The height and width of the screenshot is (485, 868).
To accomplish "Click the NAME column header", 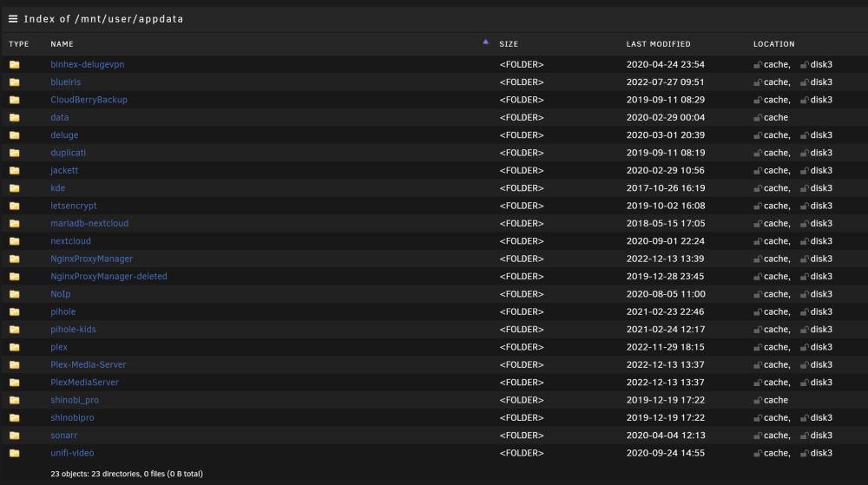I will (x=62, y=44).
